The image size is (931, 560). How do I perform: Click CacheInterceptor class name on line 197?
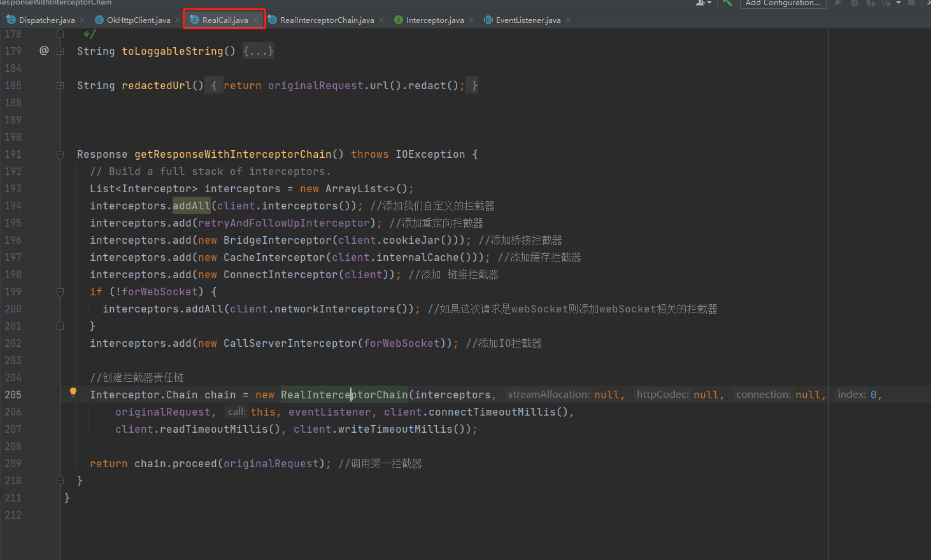pos(274,257)
